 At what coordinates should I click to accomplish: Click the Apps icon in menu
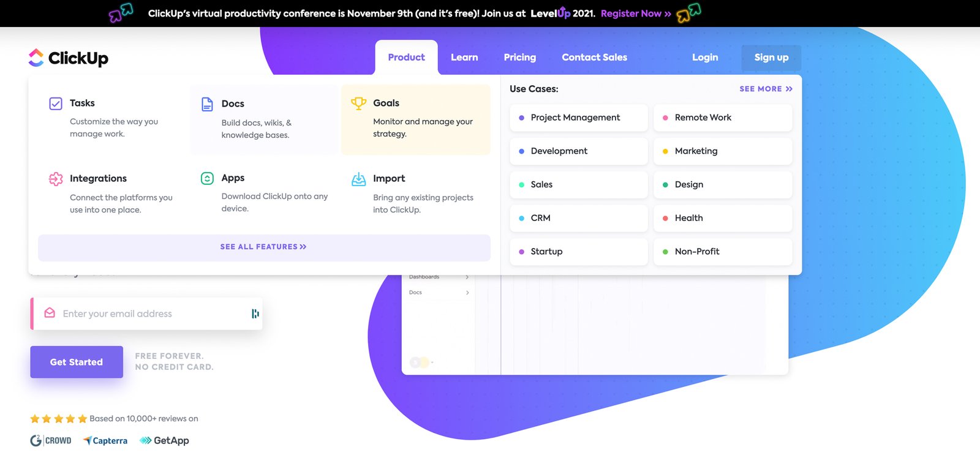207,178
